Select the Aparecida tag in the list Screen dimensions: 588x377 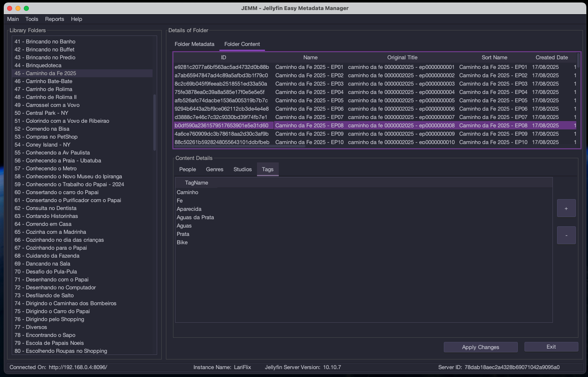(x=189, y=209)
